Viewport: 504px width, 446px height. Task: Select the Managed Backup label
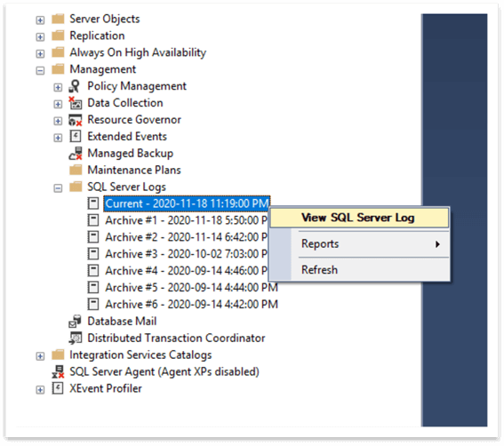click(x=131, y=154)
